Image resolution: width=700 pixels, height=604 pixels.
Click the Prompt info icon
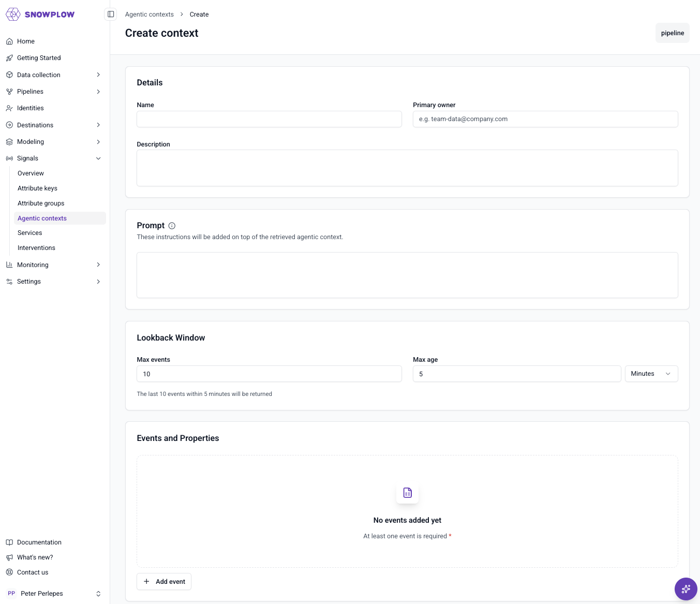172,226
